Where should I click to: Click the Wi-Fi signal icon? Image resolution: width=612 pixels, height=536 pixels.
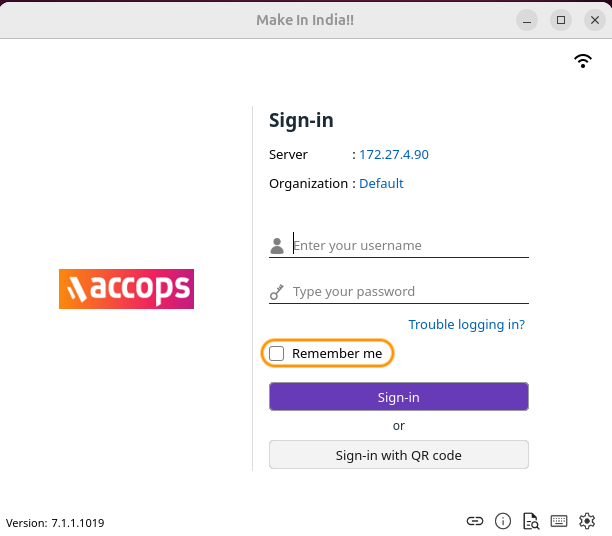coord(583,61)
